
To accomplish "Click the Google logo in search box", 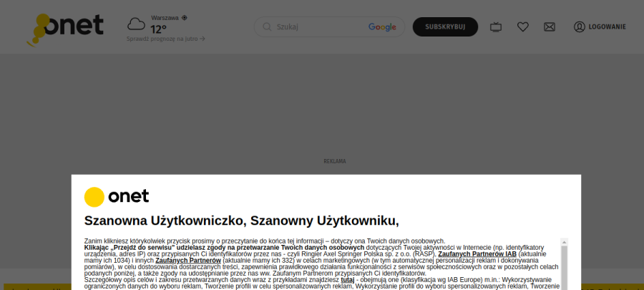I will point(382,27).
